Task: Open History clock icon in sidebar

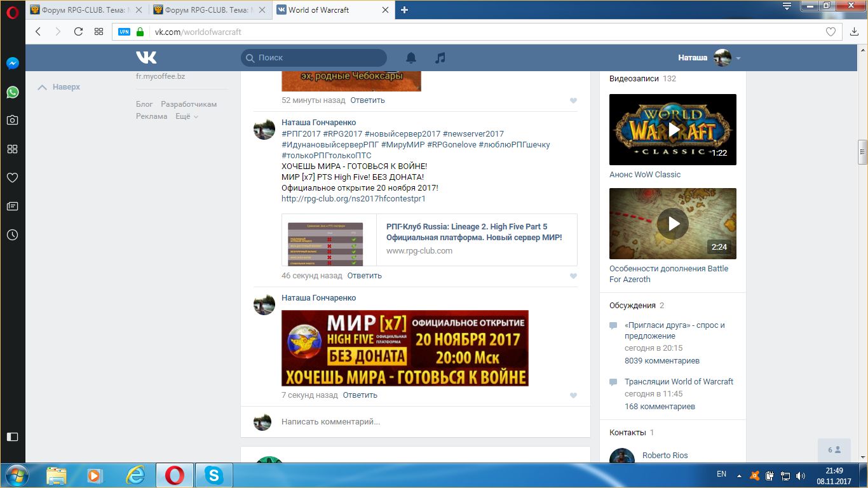Action: [12, 235]
